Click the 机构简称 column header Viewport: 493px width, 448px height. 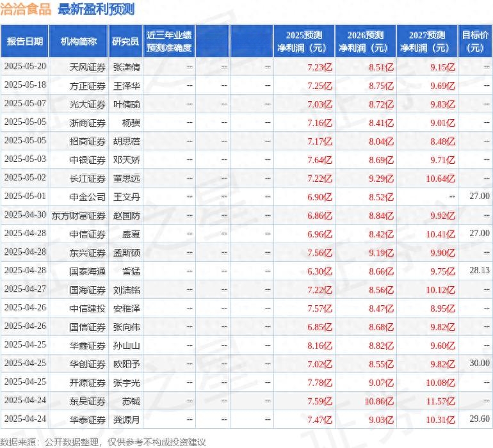click(79, 41)
